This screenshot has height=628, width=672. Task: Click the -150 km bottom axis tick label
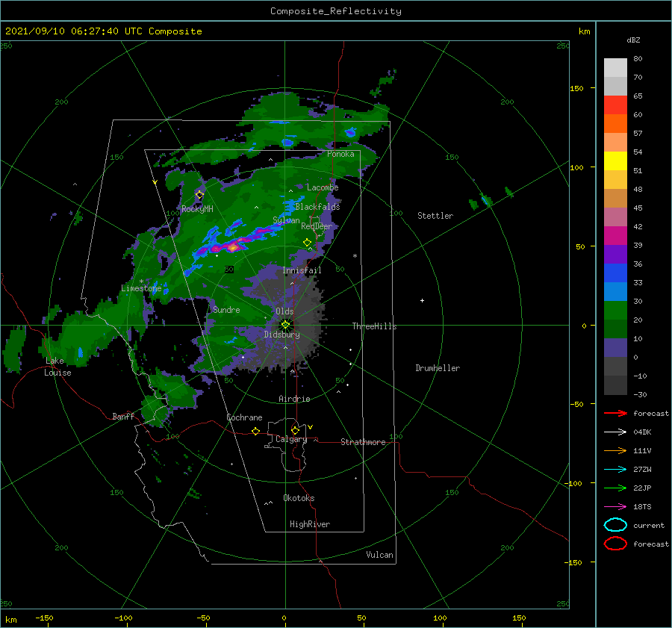click(44, 618)
